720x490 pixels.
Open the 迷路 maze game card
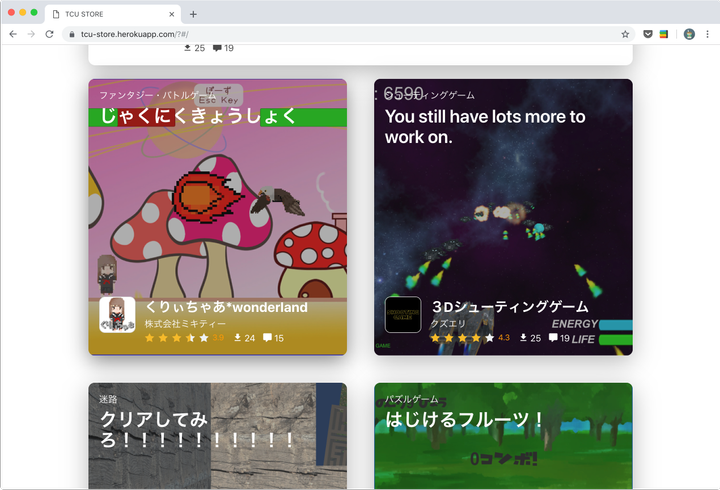(218, 436)
